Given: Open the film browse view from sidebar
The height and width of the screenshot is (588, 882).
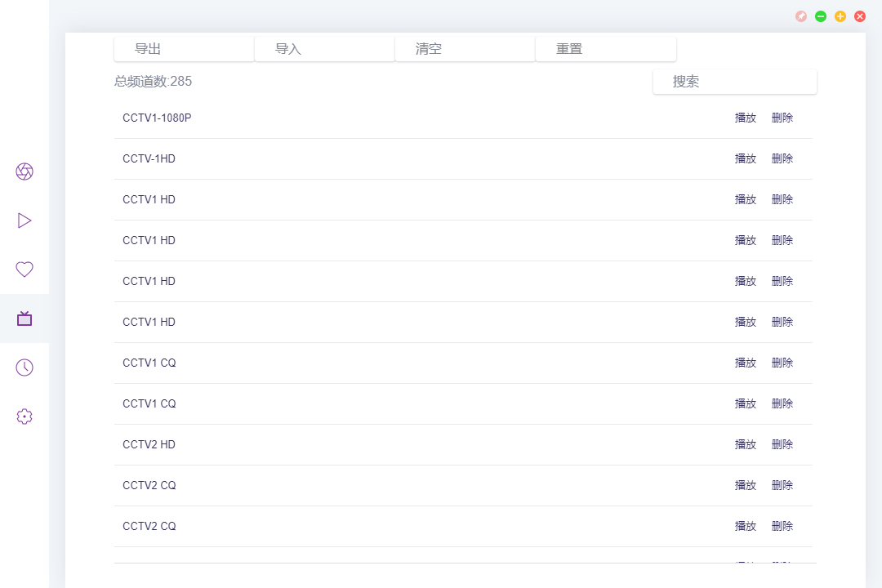Looking at the screenshot, I should (24, 171).
